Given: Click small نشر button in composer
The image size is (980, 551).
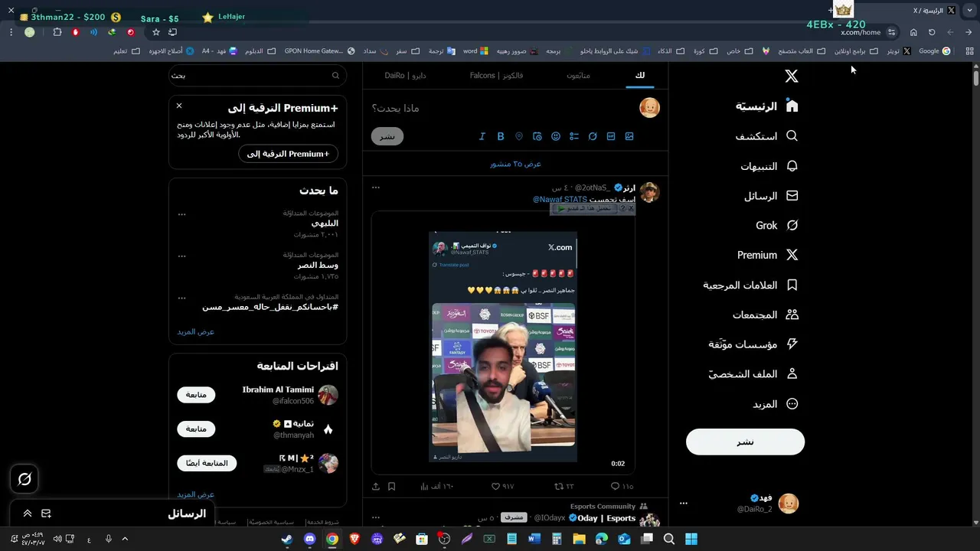Looking at the screenshot, I should (x=387, y=136).
